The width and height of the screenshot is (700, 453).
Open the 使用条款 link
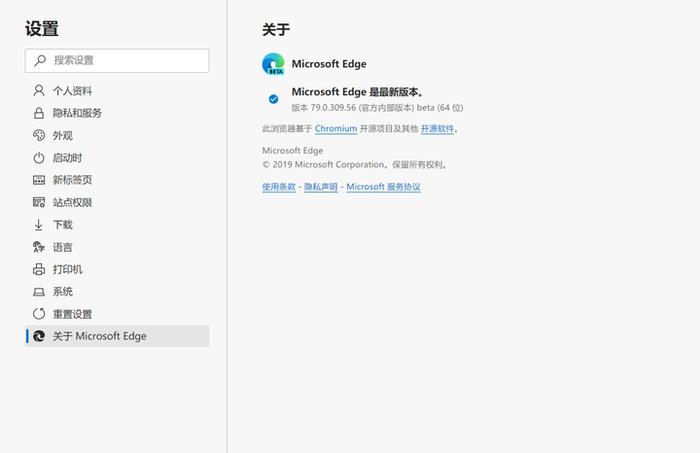(x=279, y=187)
